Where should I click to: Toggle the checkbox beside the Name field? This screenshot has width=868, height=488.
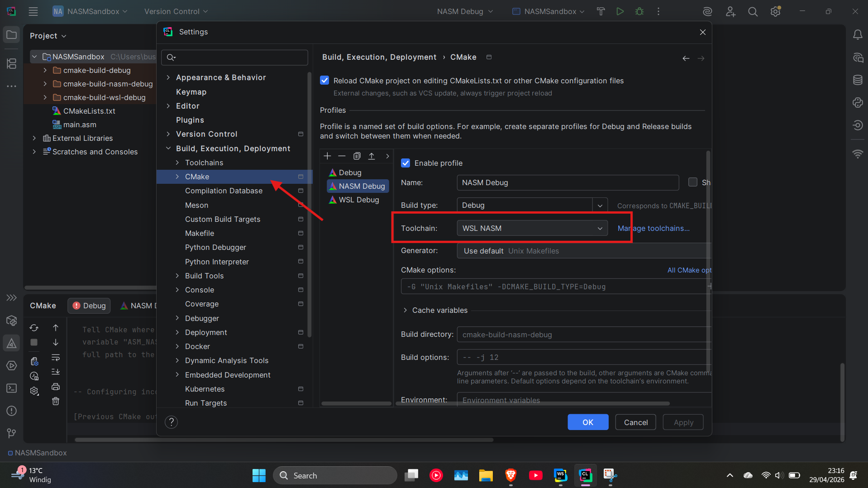click(692, 182)
